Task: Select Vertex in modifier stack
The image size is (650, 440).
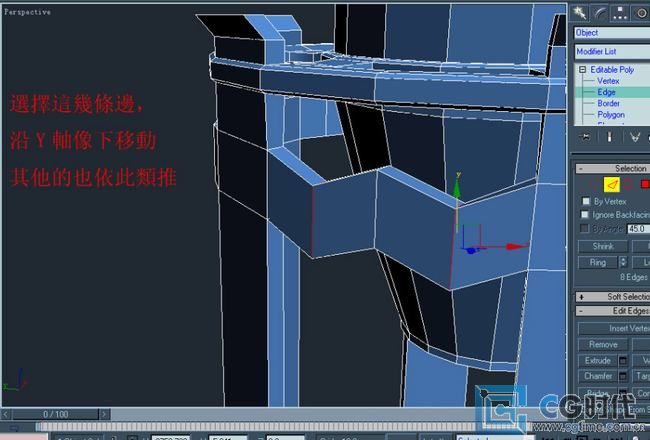Action: 608,81
